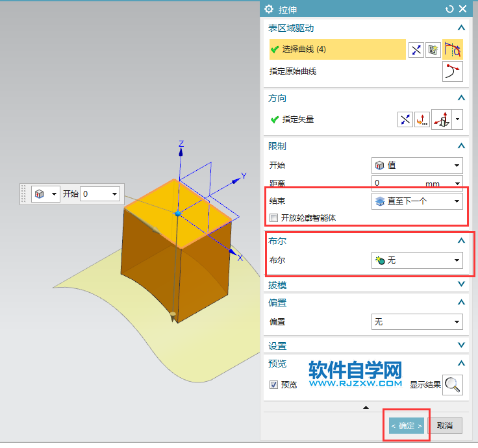Expand the 设置 section
This screenshot has height=448, width=478.
[461, 345]
